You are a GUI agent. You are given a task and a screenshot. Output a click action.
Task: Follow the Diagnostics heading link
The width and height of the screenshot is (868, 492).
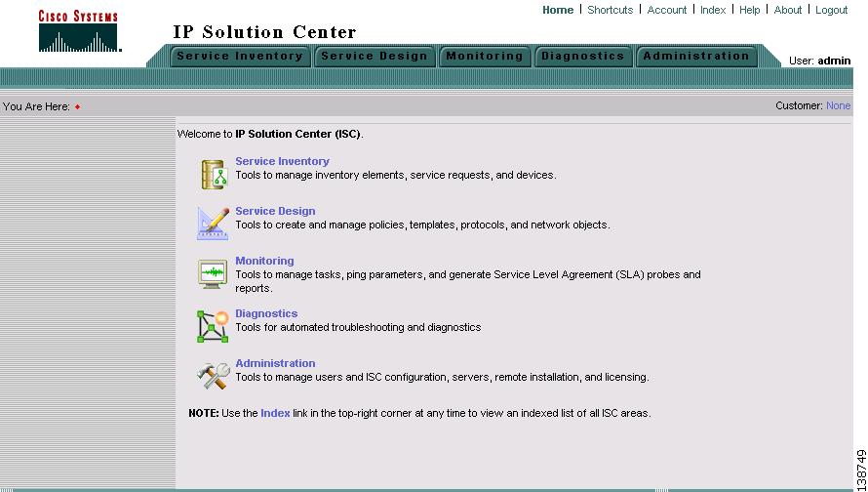point(266,313)
